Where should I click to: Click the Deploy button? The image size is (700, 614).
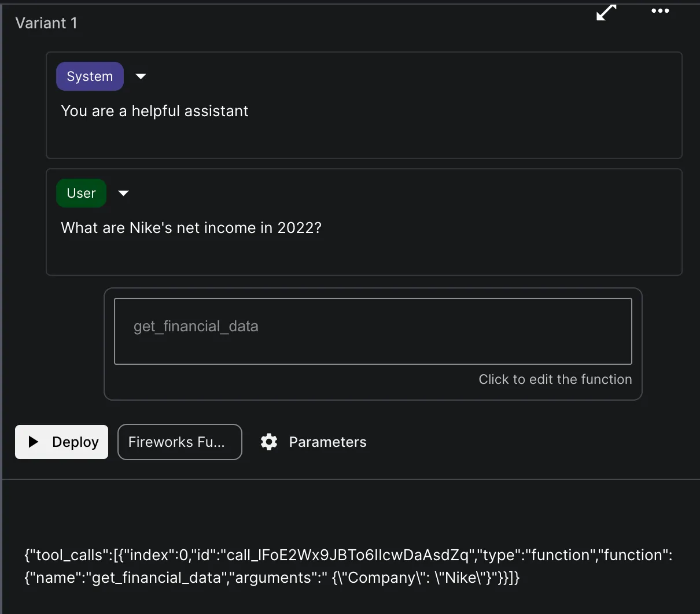point(61,442)
